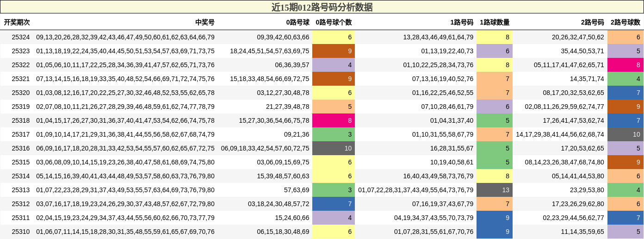Click 0路号球 value 09,39,42,60,63,66
The image size is (644, 239).
[283, 37]
